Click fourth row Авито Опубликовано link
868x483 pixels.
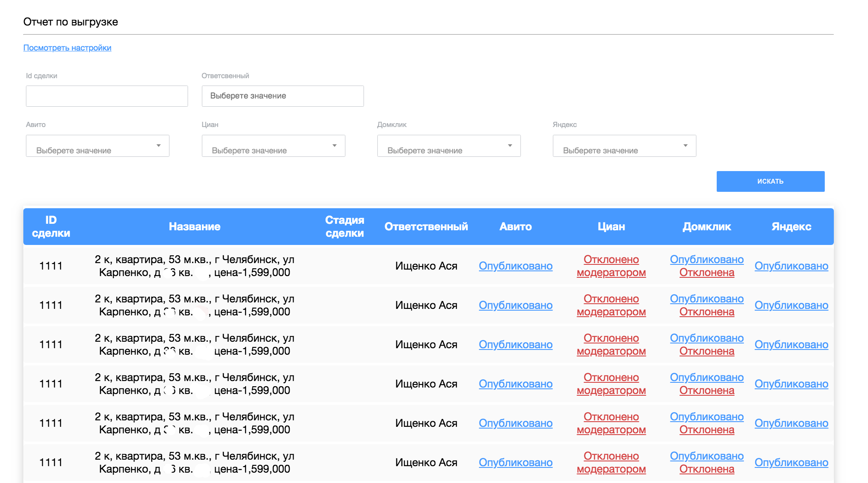tap(515, 384)
